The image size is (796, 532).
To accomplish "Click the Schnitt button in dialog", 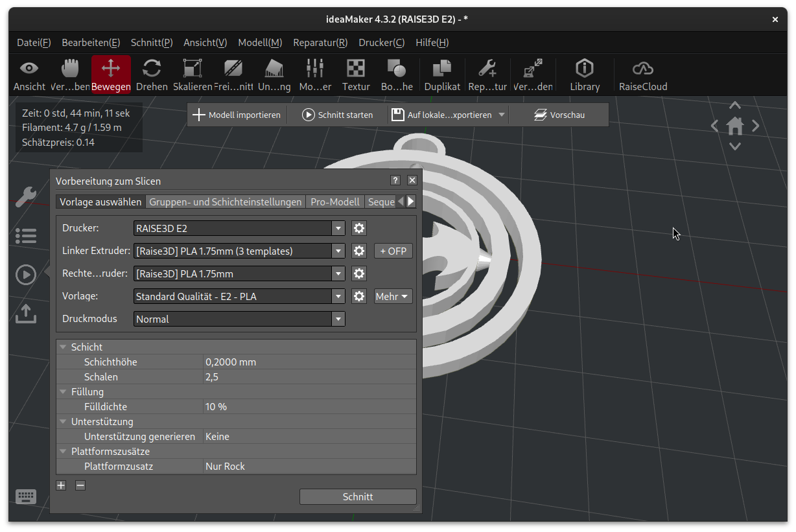I will point(358,496).
